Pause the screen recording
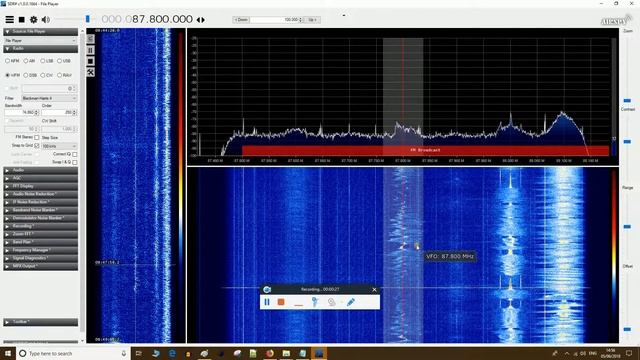 coord(267,302)
